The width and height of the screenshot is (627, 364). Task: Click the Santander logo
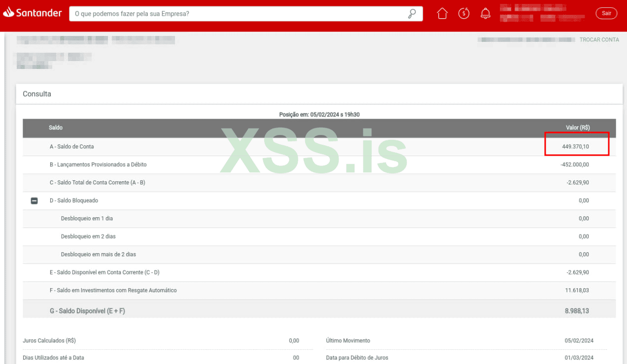tap(33, 13)
